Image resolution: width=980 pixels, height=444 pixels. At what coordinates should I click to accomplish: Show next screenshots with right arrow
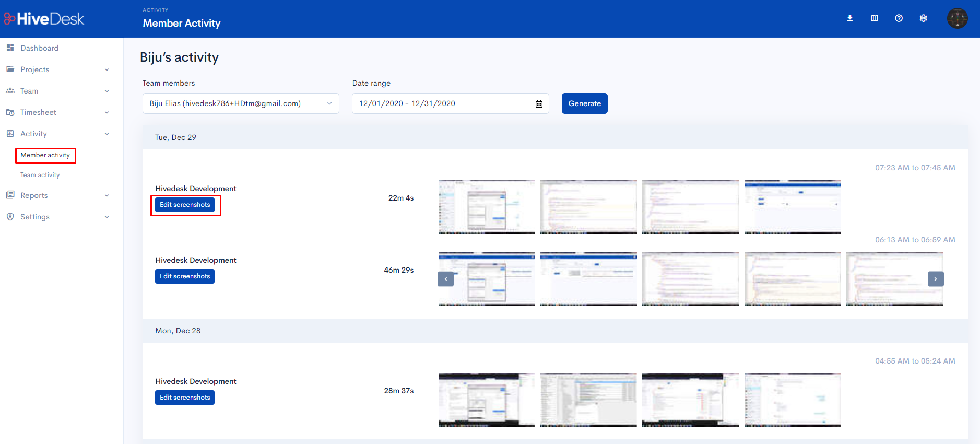[936, 279]
